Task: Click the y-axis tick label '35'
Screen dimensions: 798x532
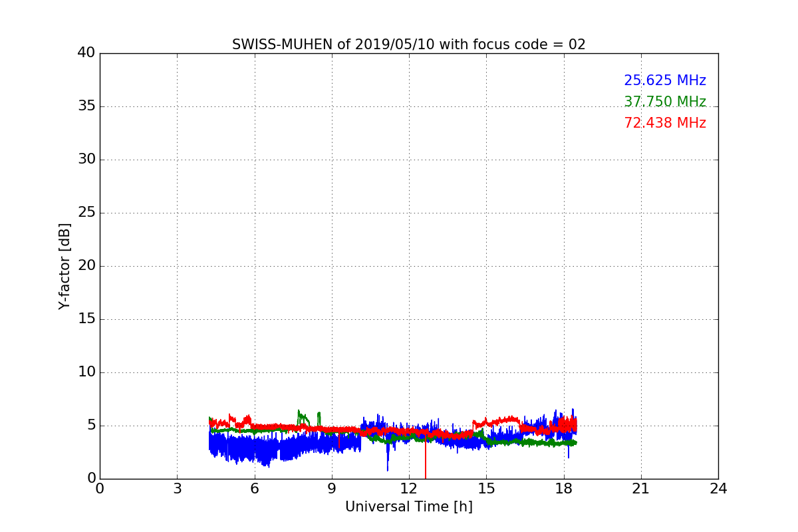Action: [86, 106]
